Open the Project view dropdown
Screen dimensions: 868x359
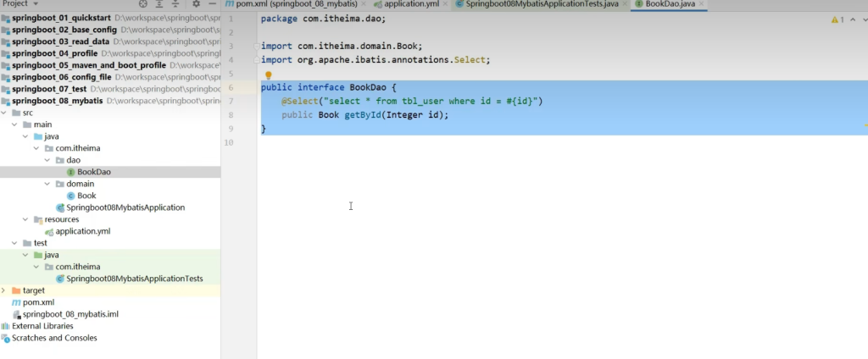click(34, 4)
